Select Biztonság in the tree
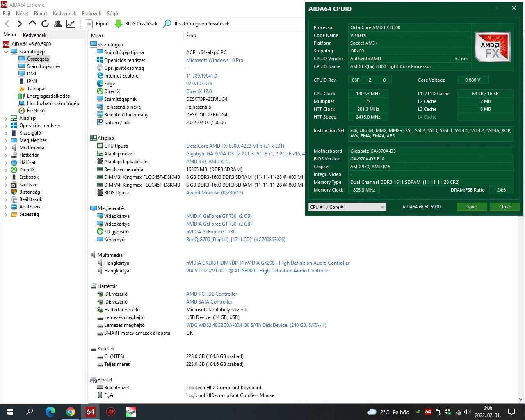The width and height of the screenshot is (525, 420). point(30,192)
